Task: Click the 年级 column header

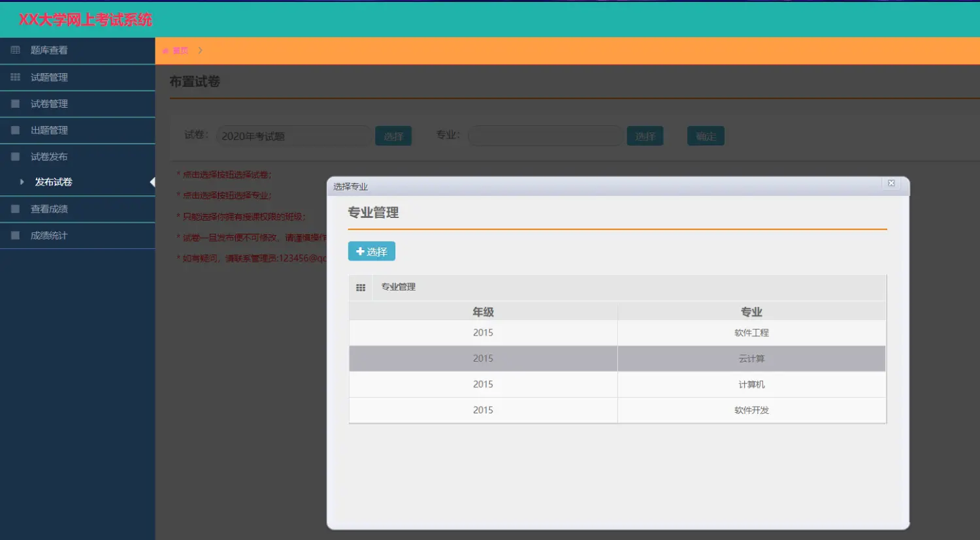Action: [x=483, y=312]
